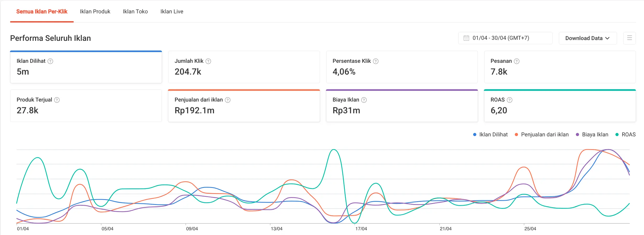Open the 01/04 - 30/04 date range picker
644x235 pixels.
(x=505, y=38)
